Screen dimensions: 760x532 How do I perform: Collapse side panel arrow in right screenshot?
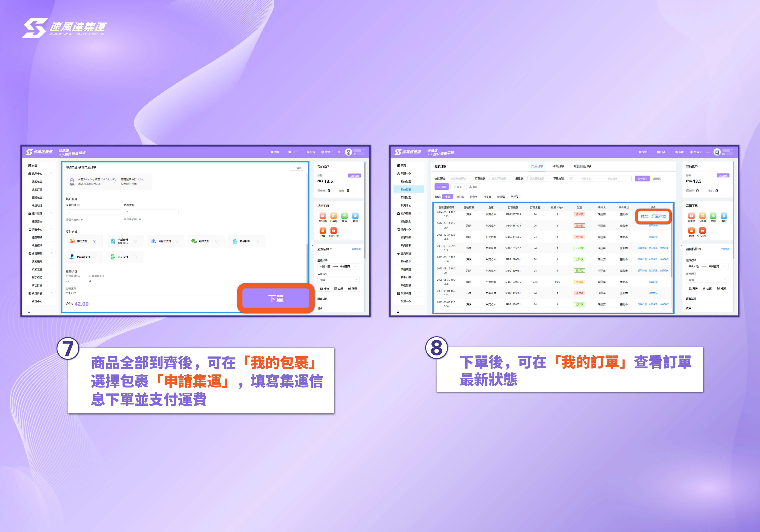pos(681,245)
